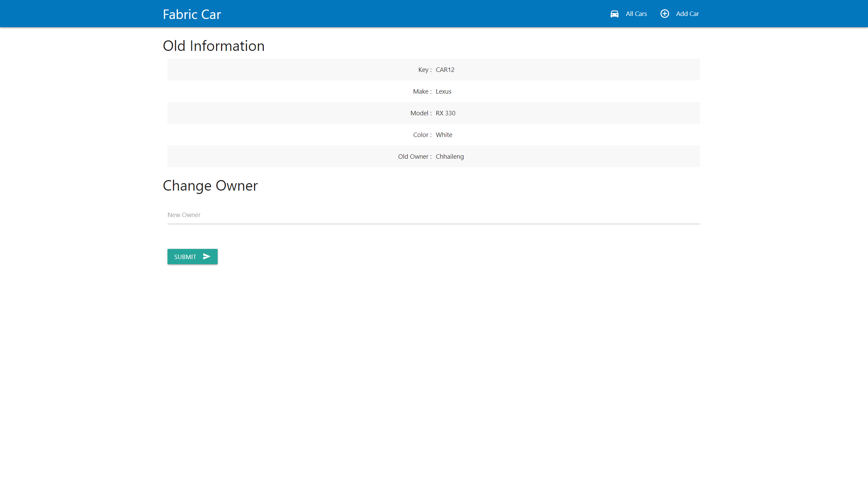868x488 pixels.
Task: Click the Change Owner heading
Action: (210, 186)
